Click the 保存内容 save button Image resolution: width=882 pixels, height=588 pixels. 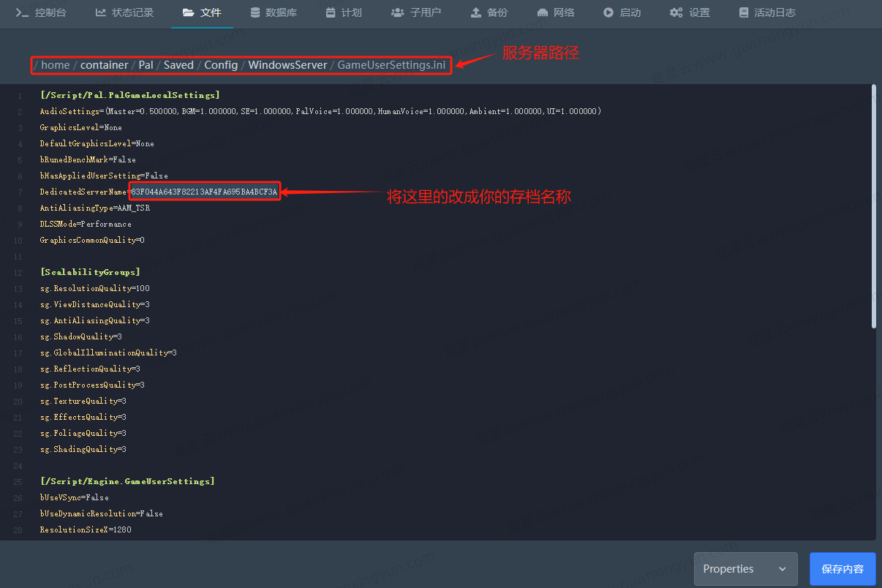pos(843,569)
